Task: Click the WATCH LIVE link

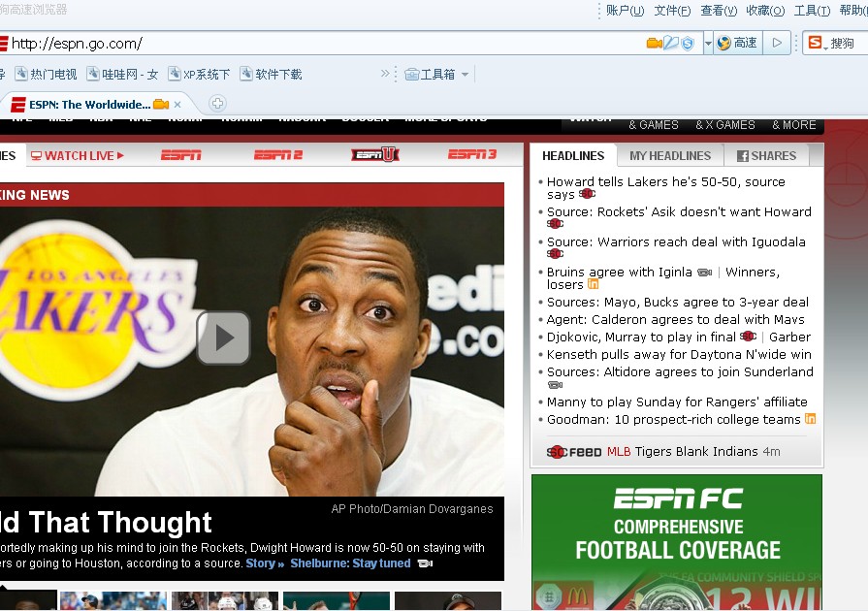Action: (78, 156)
